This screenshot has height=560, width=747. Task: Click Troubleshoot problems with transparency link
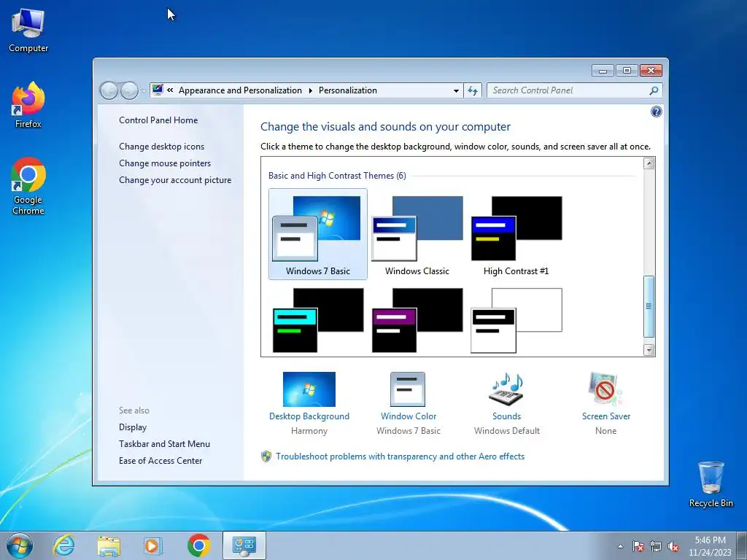pyautogui.click(x=400, y=456)
